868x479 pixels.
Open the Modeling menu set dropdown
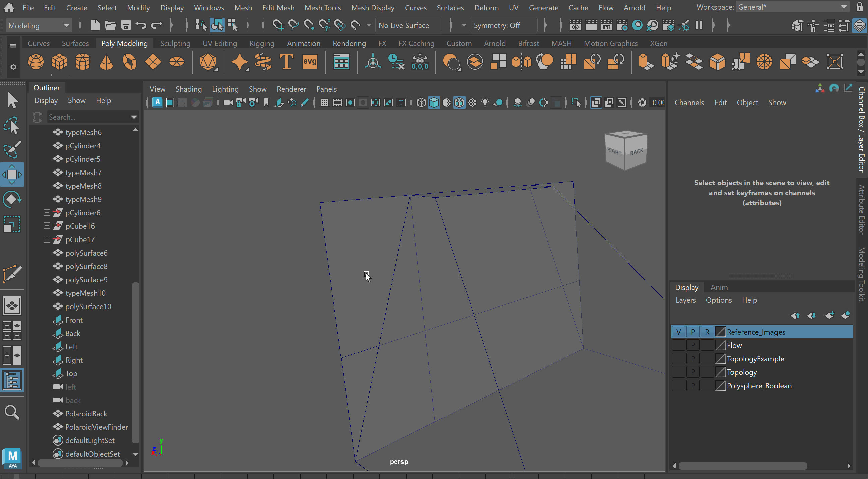pyautogui.click(x=39, y=25)
